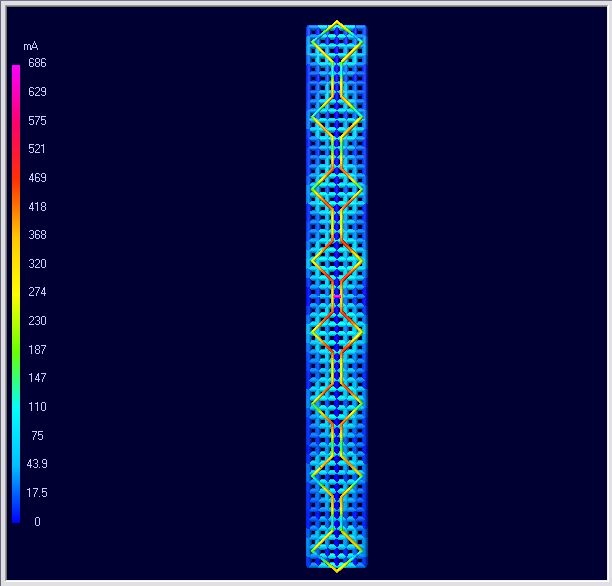Click the 75 legend value
The width and height of the screenshot is (612, 586).
point(37,436)
